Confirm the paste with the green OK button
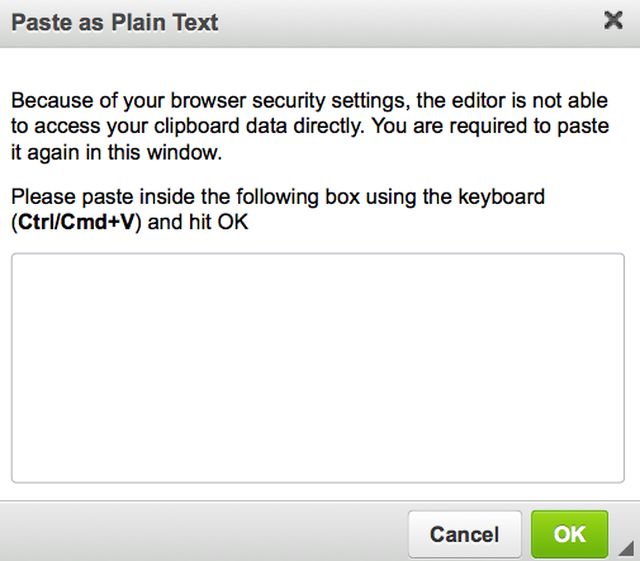Screen dimensions: 640x561 click(x=569, y=534)
